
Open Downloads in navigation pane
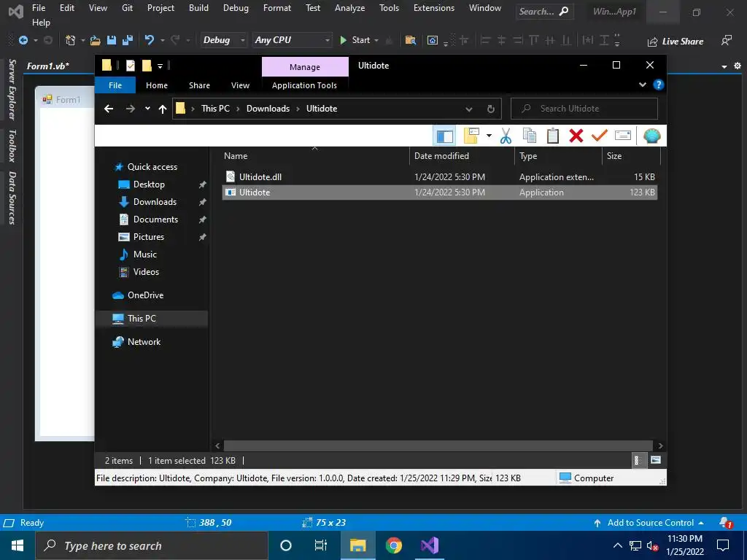tap(155, 202)
